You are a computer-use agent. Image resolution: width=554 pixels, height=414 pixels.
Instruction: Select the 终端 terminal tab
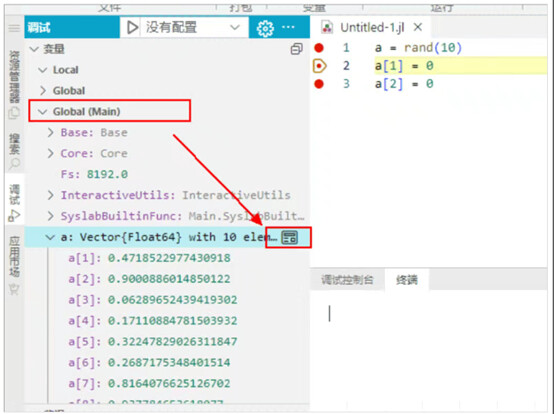pyautogui.click(x=407, y=280)
